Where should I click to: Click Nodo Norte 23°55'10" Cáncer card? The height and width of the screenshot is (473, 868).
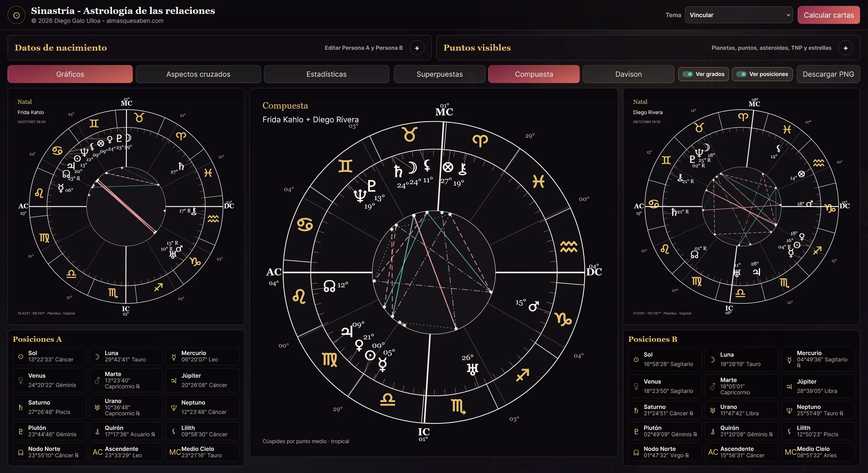50,452
